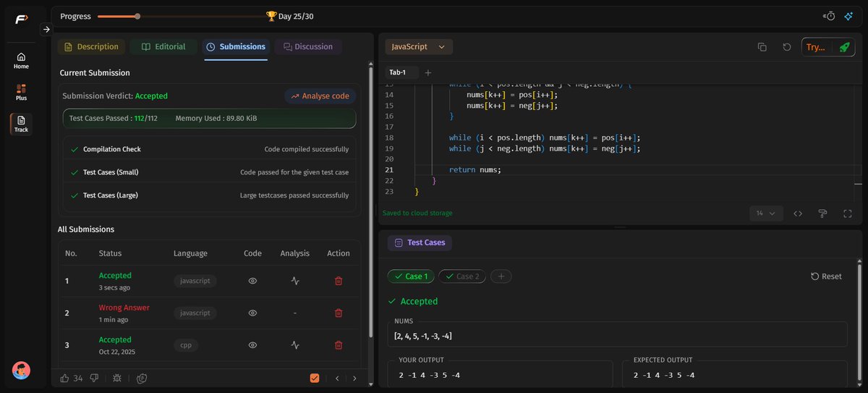Add a new editor tab with plus
This screenshot has width=868, height=393.
427,72
